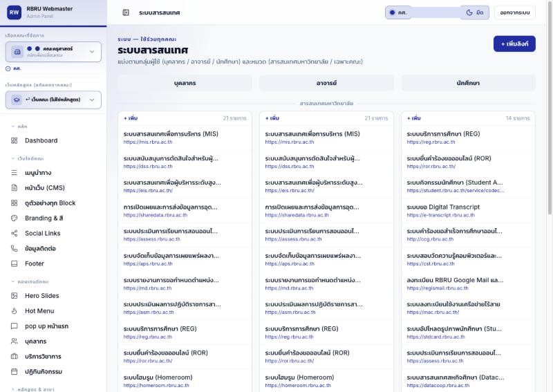Open บุคลากร sidebar item via people icon
The width and height of the screenshot is (553, 392).
[x=14, y=342]
